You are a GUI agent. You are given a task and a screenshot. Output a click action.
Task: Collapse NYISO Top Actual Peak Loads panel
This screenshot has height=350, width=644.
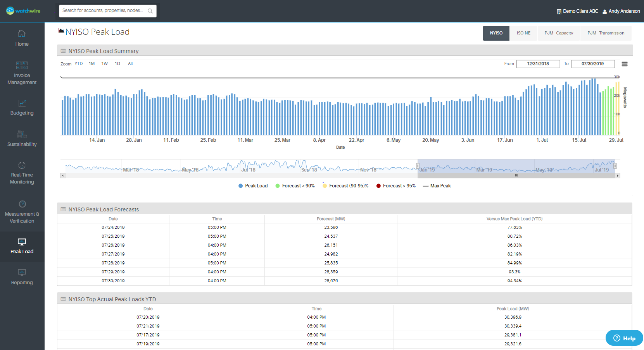tap(63, 299)
